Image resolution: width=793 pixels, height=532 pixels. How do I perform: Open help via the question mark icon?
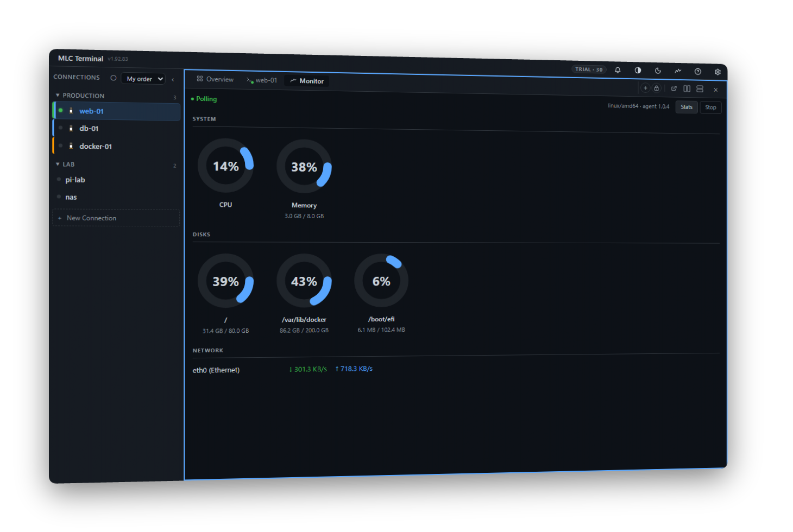698,72
